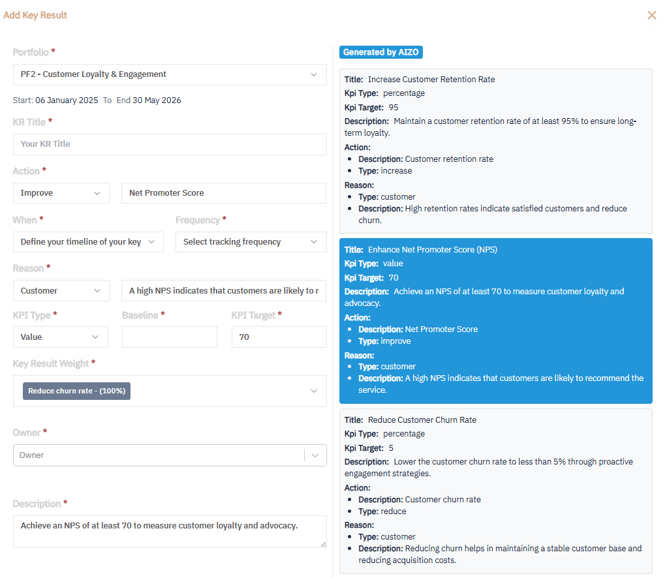Click the Net Promoter Score action field

click(223, 193)
